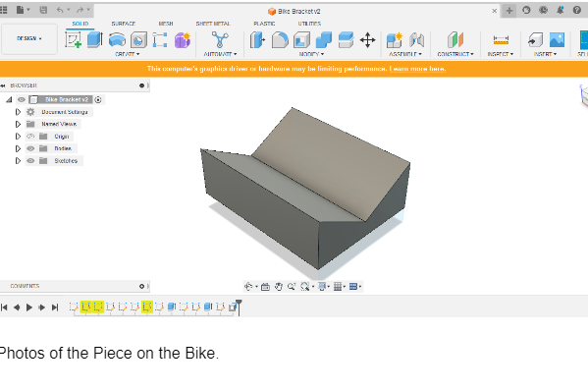Expand the Bodies node
588x391 pixels.
[18, 148]
